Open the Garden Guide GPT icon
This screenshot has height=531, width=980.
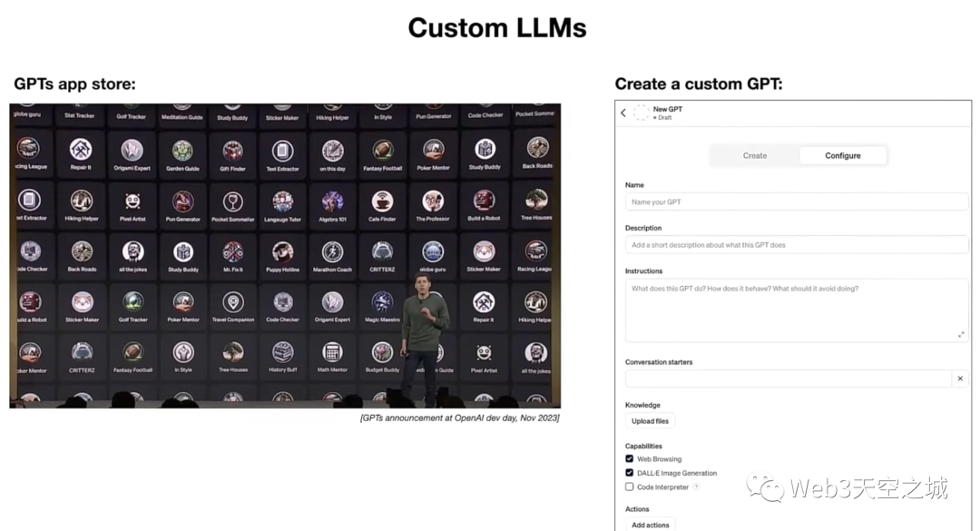pyautogui.click(x=182, y=151)
